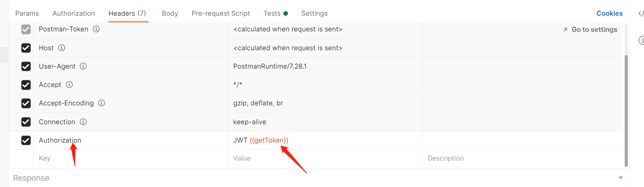The width and height of the screenshot is (644, 187).
Task: Click info icon beside Accept header
Action: click(x=69, y=84)
